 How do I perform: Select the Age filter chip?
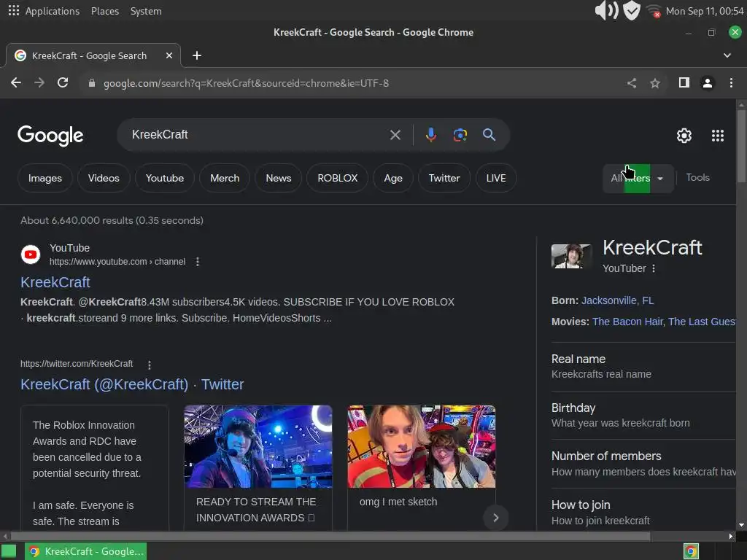pyautogui.click(x=393, y=178)
